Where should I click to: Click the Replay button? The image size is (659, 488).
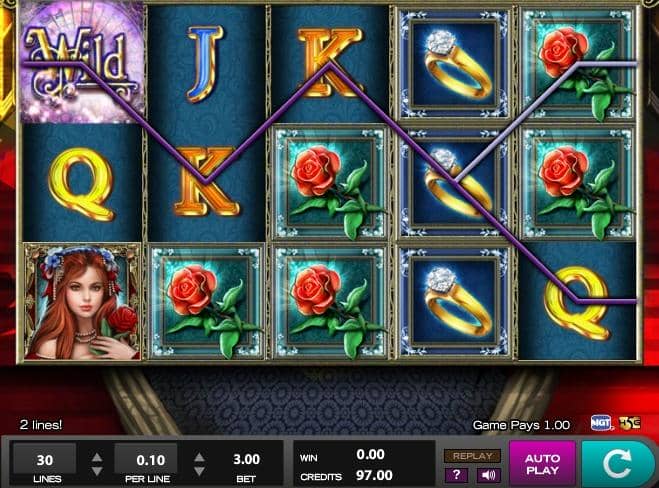point(472,456)
